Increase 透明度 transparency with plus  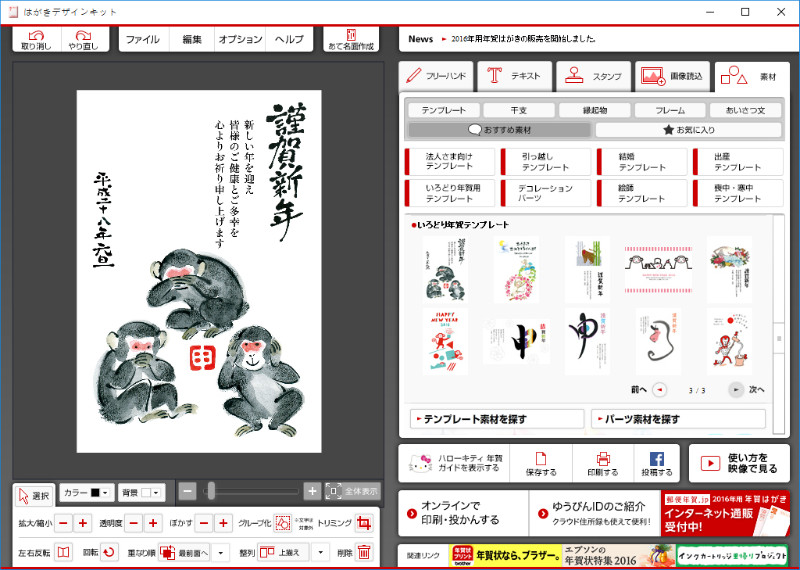pos(153,523)
